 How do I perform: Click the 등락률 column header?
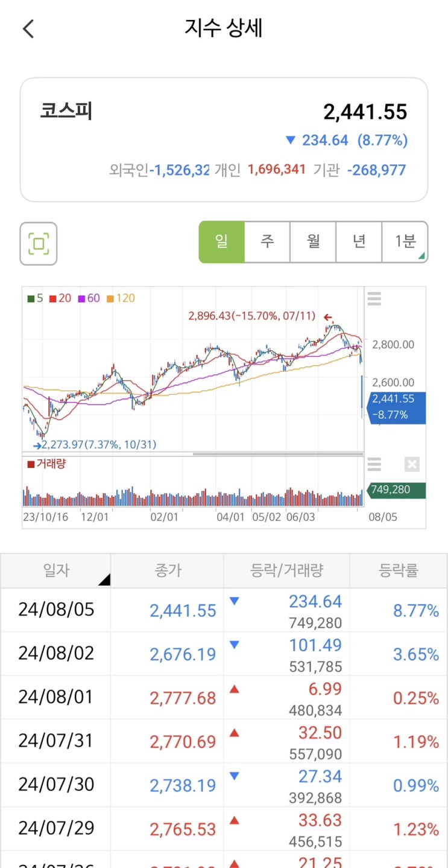(398, 570)
